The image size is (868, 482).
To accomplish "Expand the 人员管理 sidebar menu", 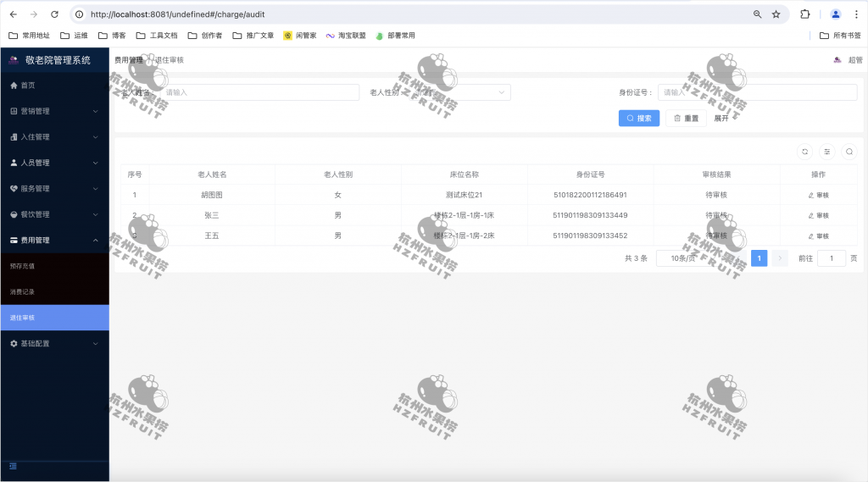I will (x=55, y=163).
